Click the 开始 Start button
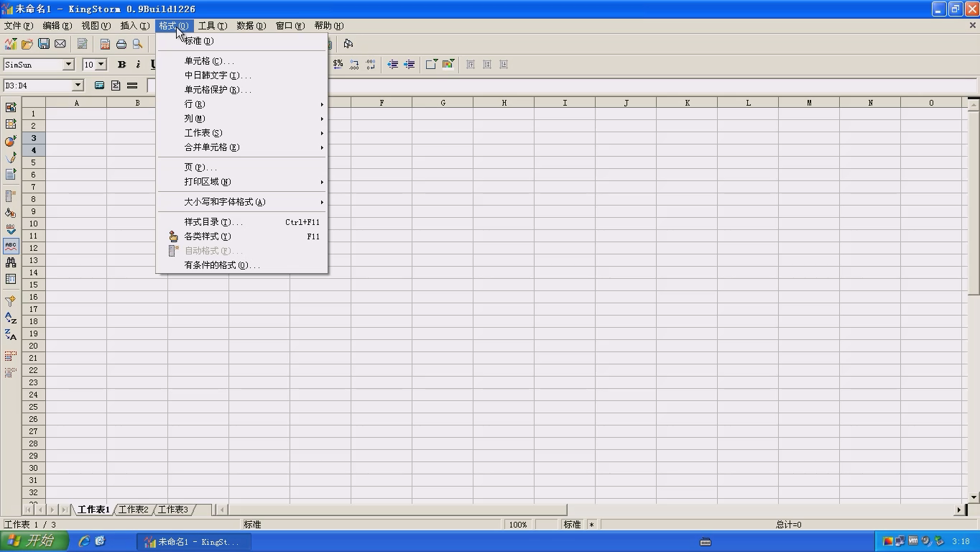Screen dimensions: 980x552 coord(34,541)
